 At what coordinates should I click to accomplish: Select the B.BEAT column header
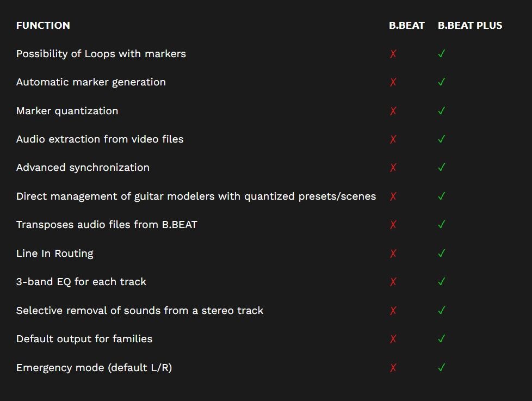coord(406,26)
